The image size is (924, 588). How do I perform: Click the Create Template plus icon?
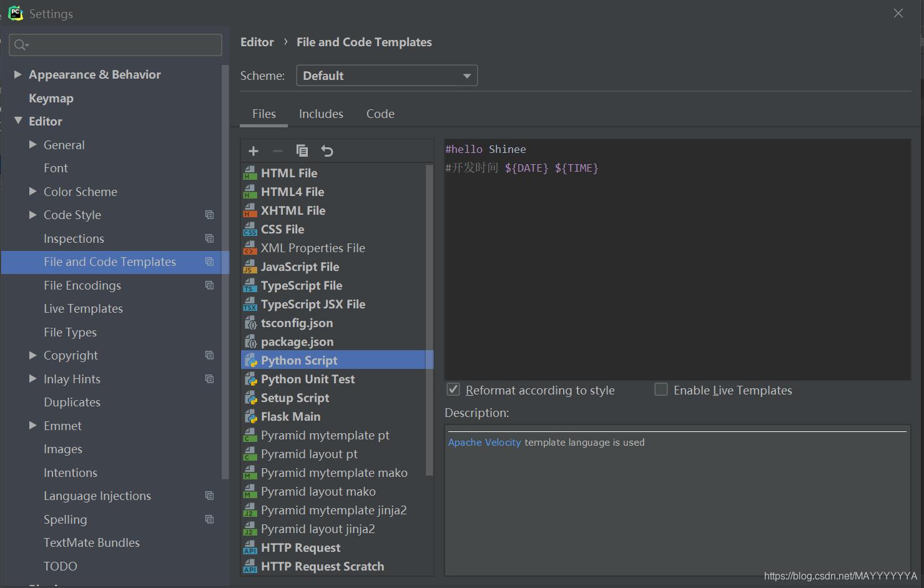pos(253,151)
